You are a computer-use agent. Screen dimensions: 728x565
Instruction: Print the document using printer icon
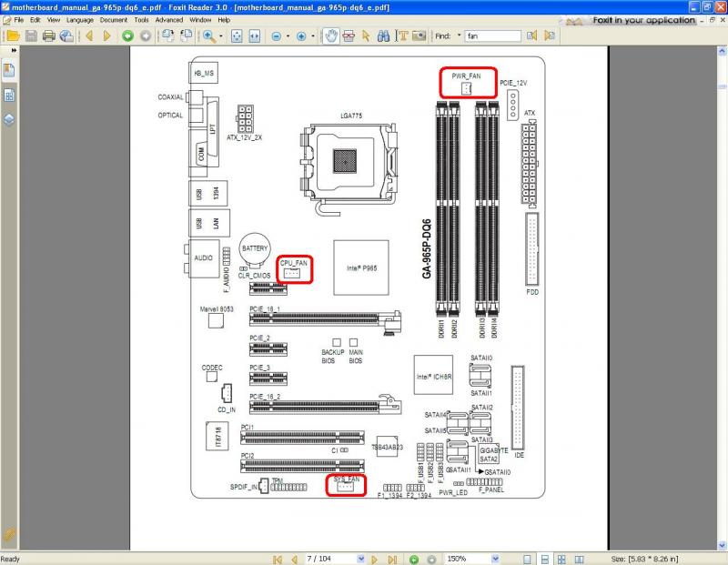(x=49, y=35)
